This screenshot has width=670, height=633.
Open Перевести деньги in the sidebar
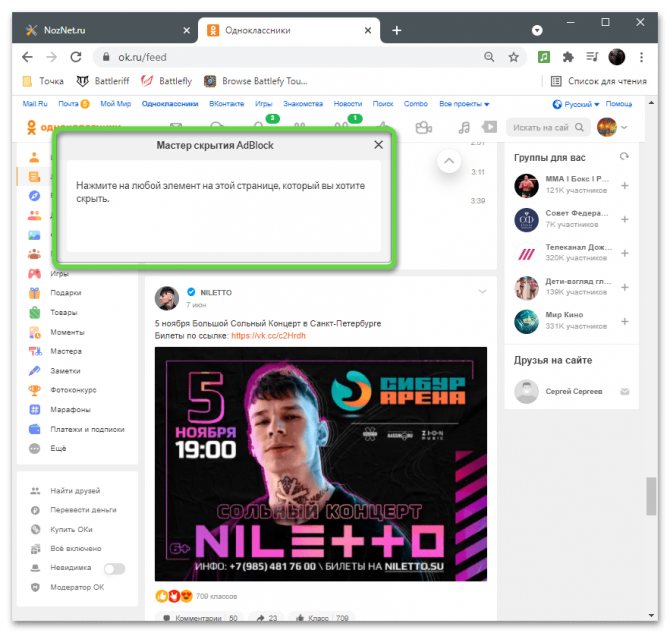(x=83, y=510)
